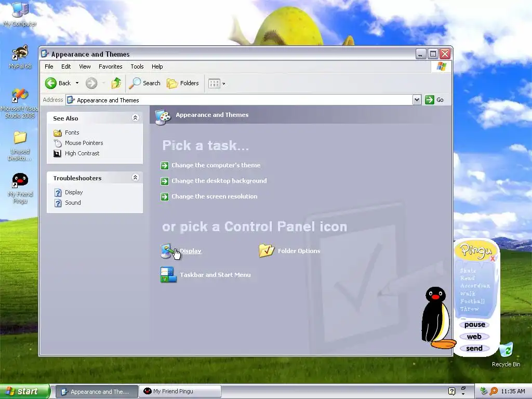This screenshot has width=532, height=399.
Task: Click the arrow icon beside computer's theme
Action: click(x=165, y=166)
